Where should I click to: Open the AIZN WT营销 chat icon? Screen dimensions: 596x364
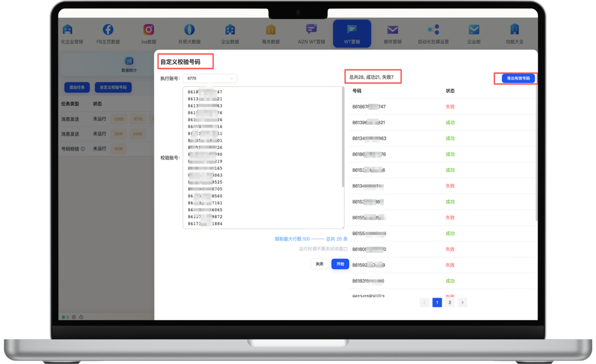(311, 29)
